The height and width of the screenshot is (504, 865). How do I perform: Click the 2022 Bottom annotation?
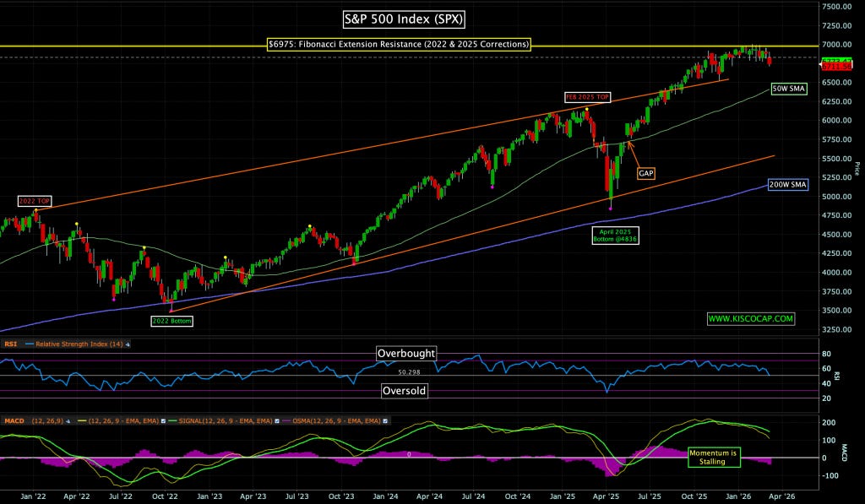point(172,320)
